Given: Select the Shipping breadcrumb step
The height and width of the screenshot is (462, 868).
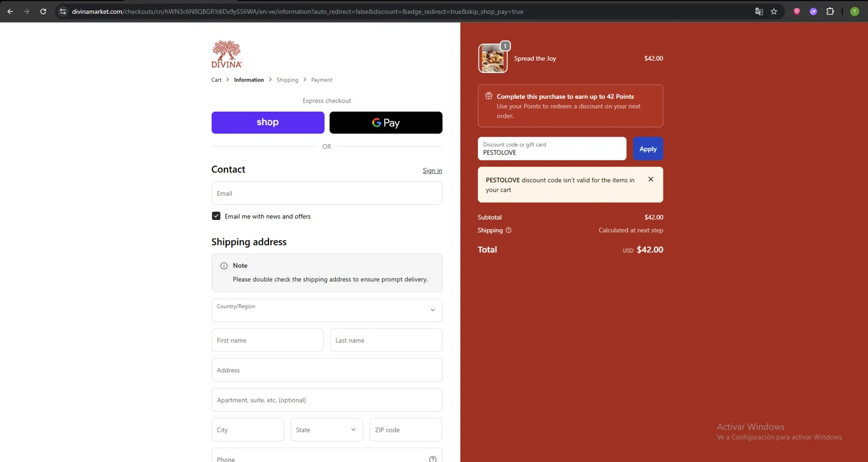Looking at the screenshot, I should 288,80.
